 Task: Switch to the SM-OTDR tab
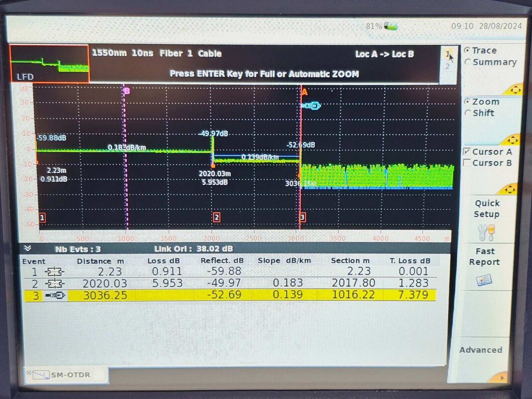(x=65, y=374)
